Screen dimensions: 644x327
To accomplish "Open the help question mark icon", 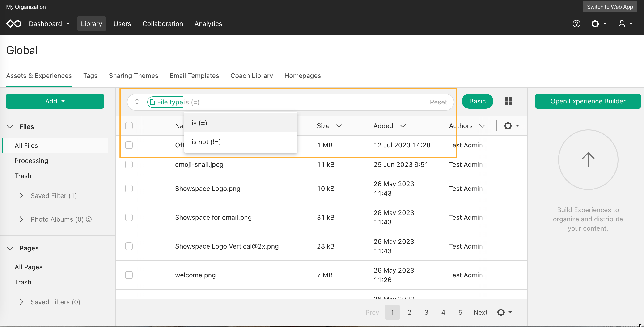I will pos(576,24).
